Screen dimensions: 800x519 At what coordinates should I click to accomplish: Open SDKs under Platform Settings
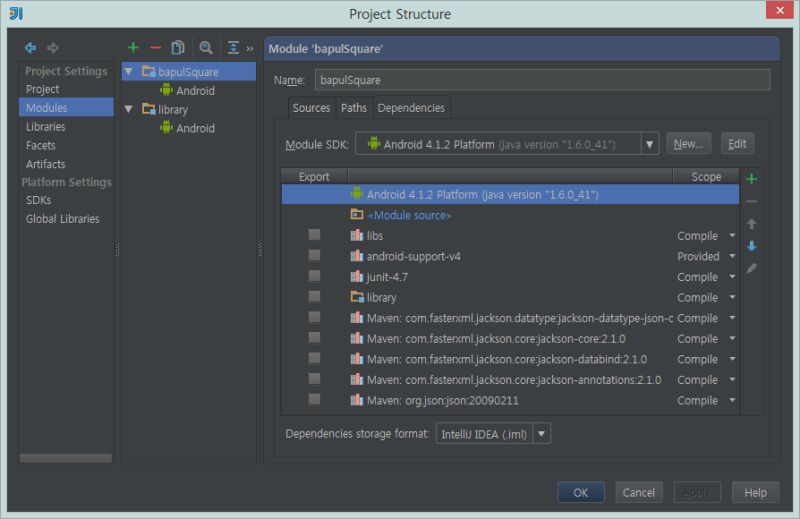(x=39, y=200)
